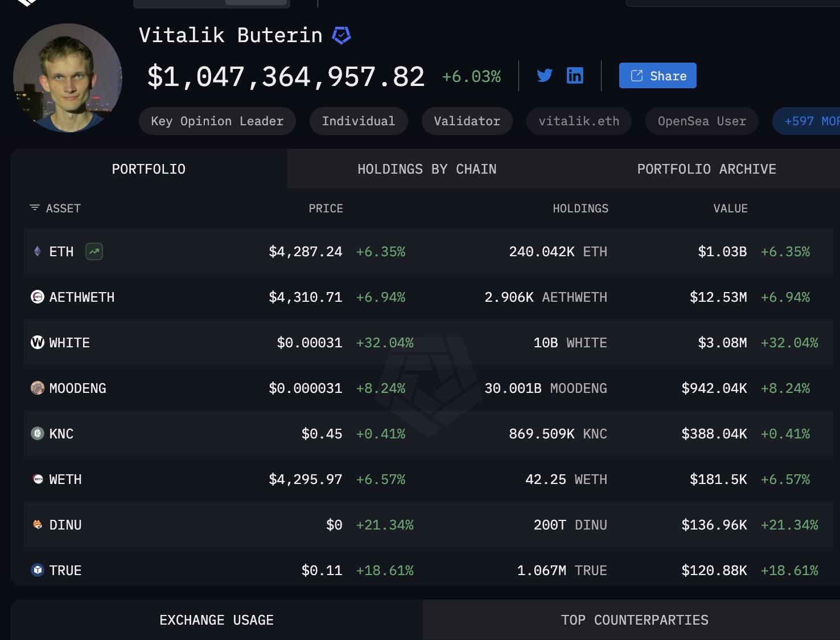Click the ASSET column header label

63,208
